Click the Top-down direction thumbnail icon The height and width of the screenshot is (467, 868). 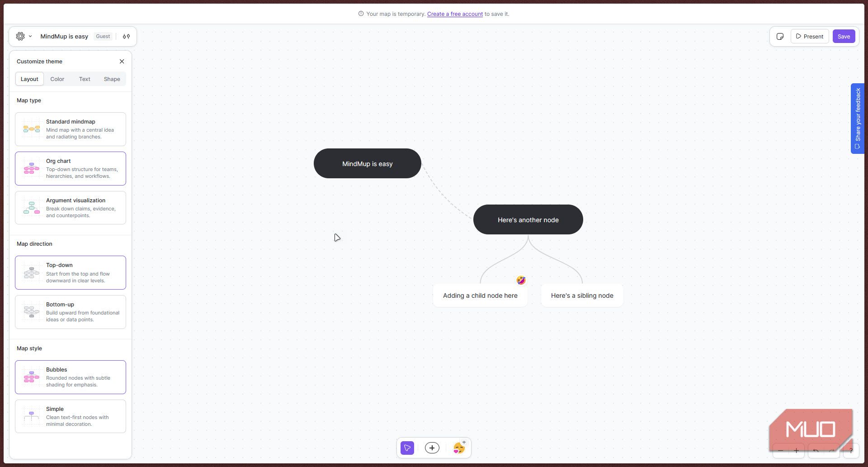tap(32, 272)
